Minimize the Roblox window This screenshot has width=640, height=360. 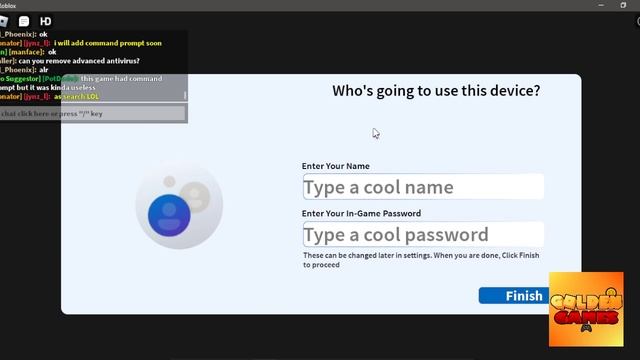[601, 5]
